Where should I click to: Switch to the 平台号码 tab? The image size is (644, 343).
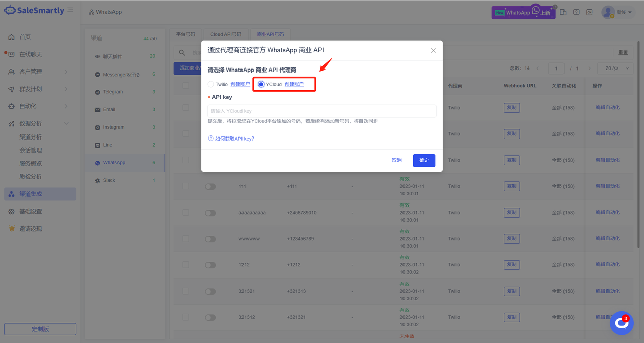(185, 34)
